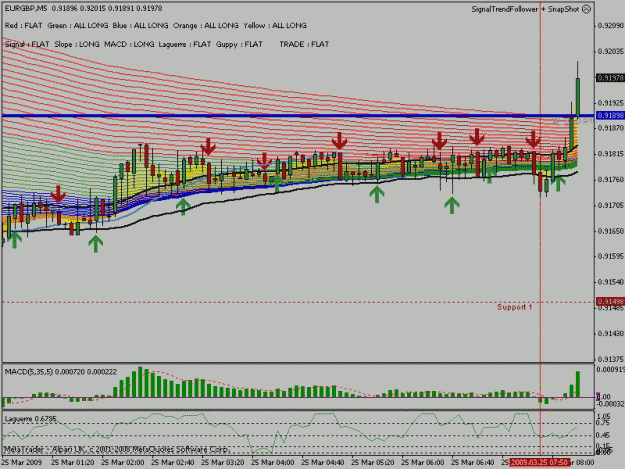Click the 'Guppy : FLAT' indicator text
Image resolution: width=625 pixels, height=469 pixels.
tap(239, 44)
